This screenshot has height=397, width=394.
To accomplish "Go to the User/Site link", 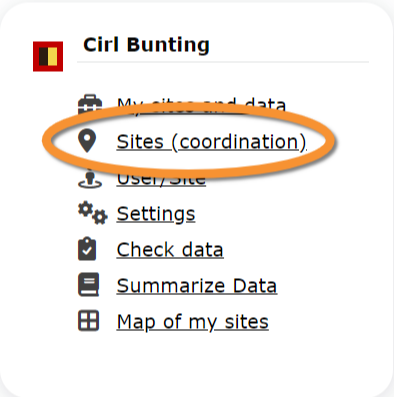I will click(x=161, y=180).
